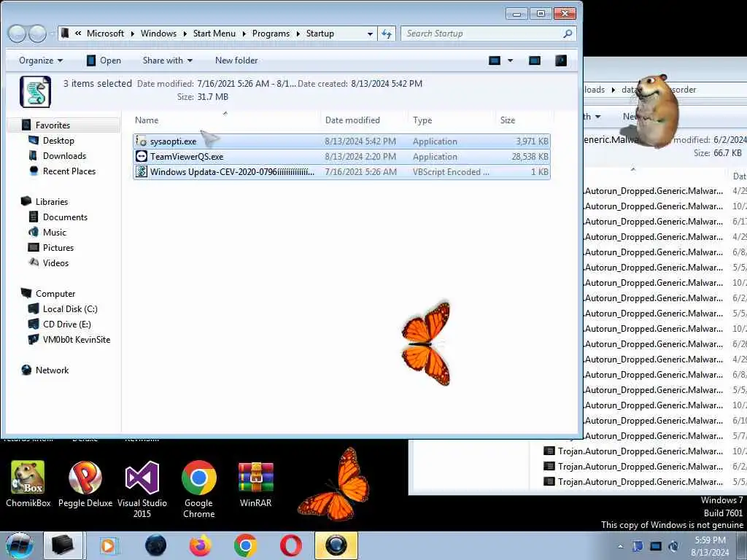
Task: Click the Windows Start button
Action: coord(19,545)
